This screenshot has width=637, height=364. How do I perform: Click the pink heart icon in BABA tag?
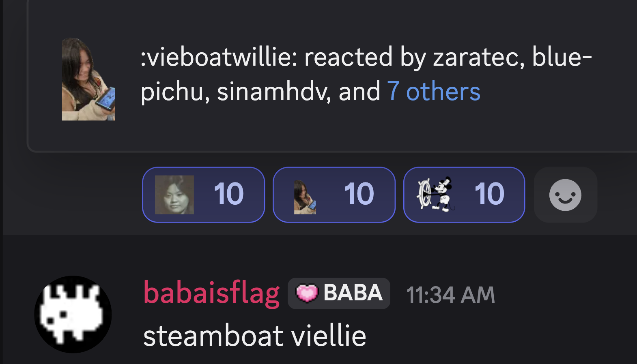tap(307, 293)
